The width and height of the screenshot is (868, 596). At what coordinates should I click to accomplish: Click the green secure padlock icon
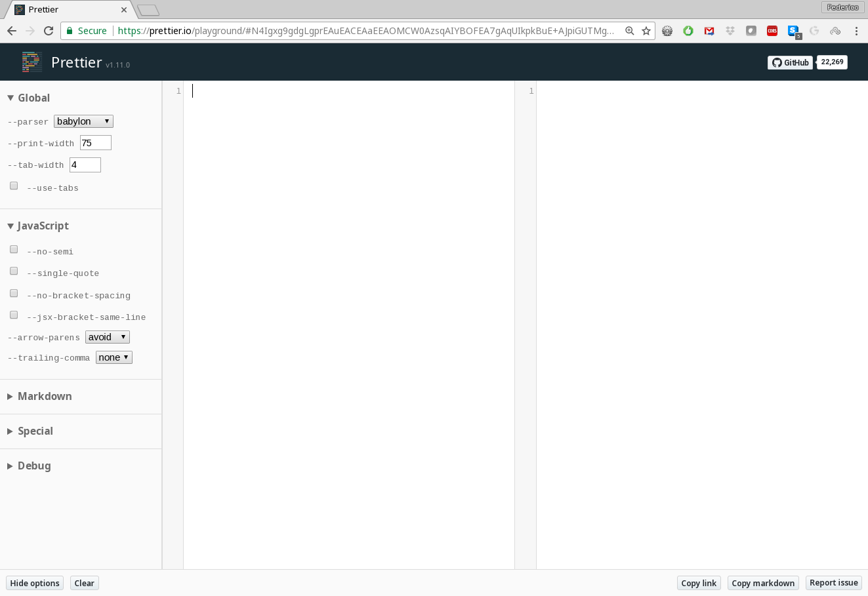70,31
